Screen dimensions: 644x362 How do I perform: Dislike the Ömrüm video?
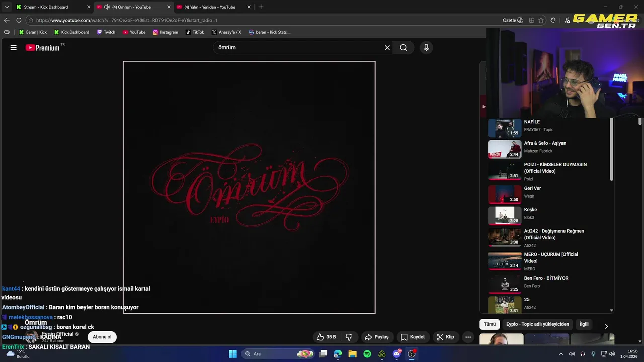[349, 337]
